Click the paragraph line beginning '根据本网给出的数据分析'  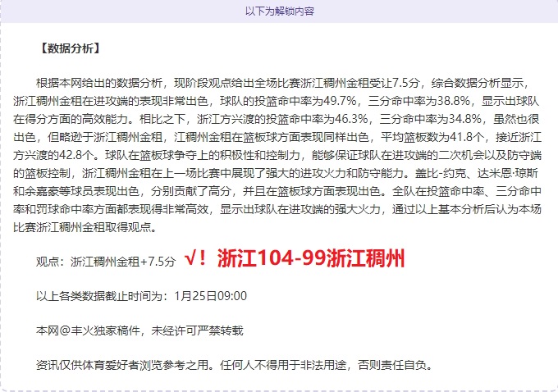pos(283,83)
